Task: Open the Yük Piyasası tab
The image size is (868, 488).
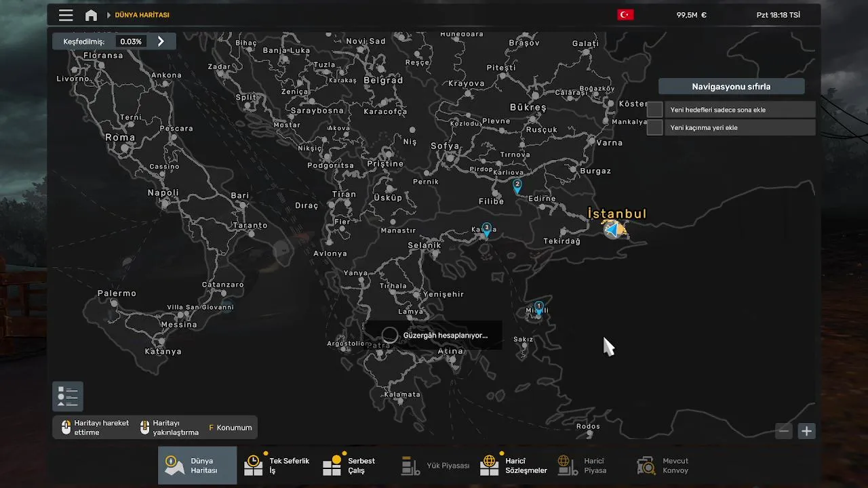Action: pos(435,466)
